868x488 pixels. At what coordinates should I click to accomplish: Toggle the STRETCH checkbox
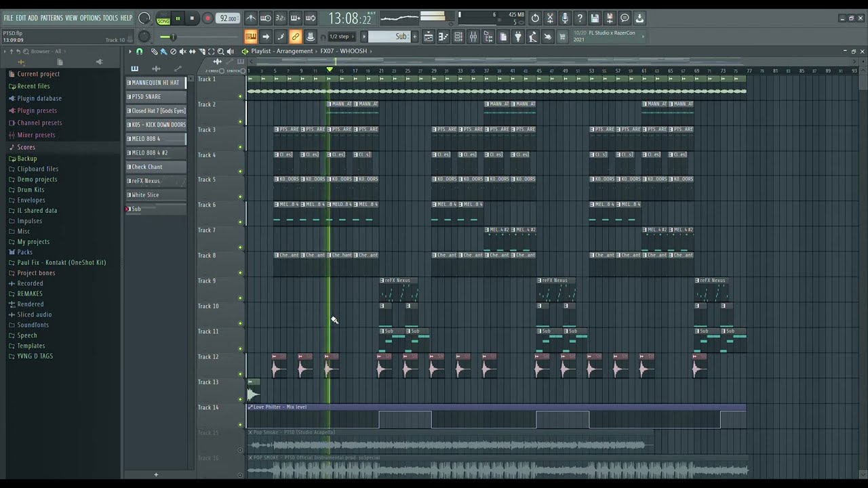pos(243,70)
